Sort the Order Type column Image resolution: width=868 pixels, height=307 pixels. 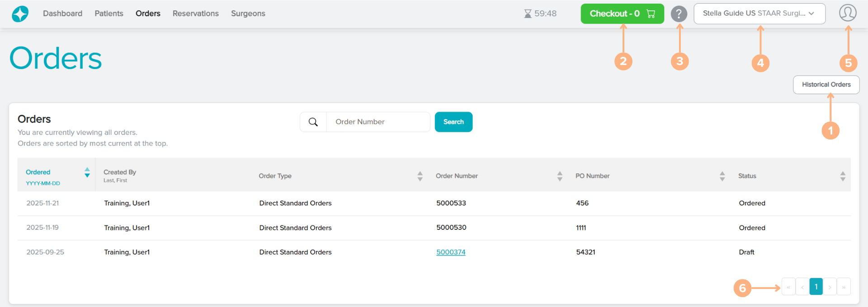pos(420,176)
